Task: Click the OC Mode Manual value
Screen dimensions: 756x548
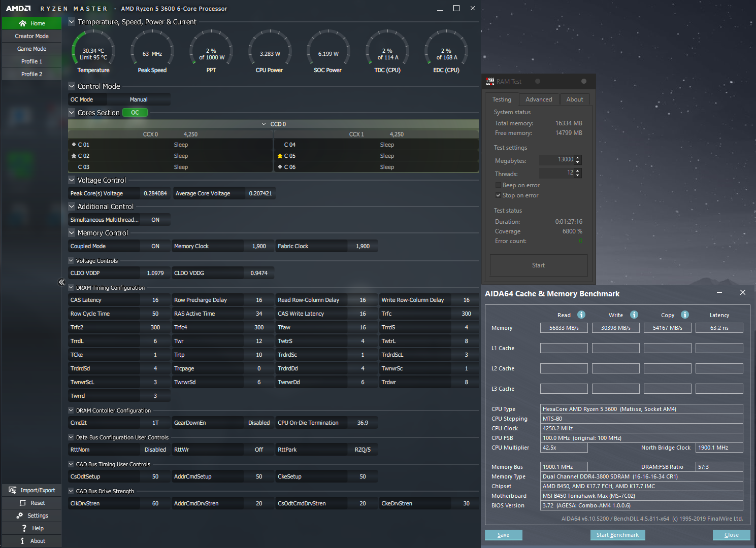Action: click(139, 99)
